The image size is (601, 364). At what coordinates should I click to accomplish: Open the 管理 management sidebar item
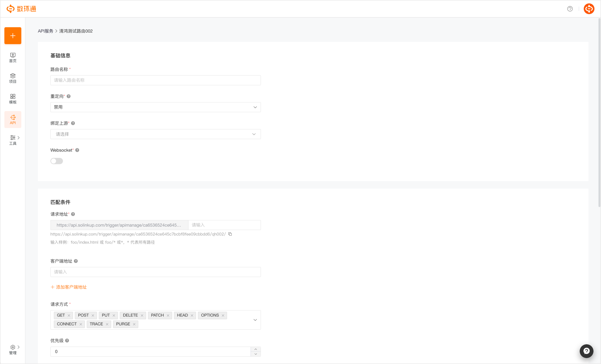13,350
